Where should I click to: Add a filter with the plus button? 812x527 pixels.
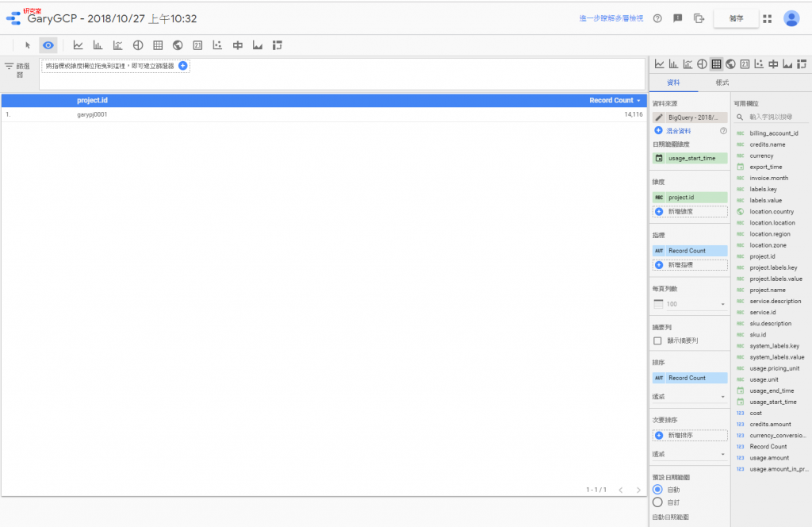point(183,66)
